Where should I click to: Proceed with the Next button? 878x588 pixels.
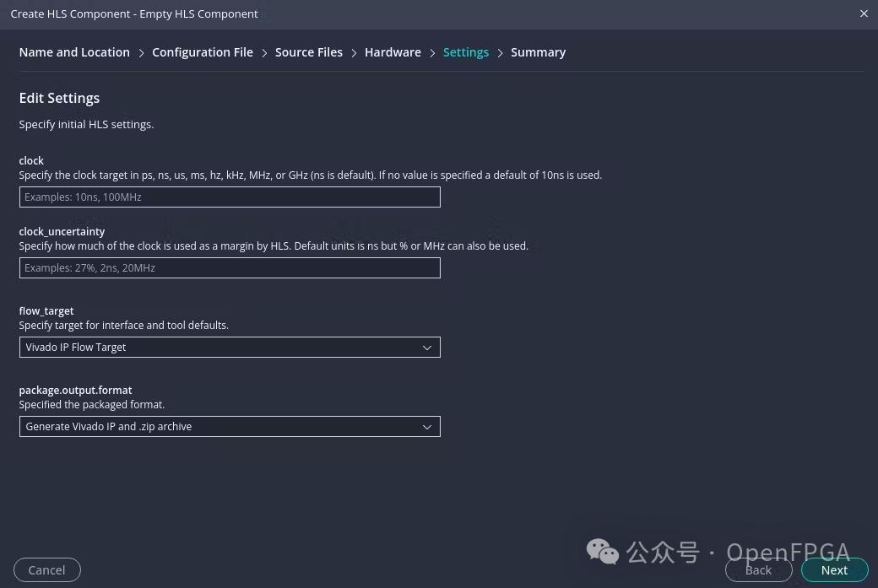click(x=834, y=570)
